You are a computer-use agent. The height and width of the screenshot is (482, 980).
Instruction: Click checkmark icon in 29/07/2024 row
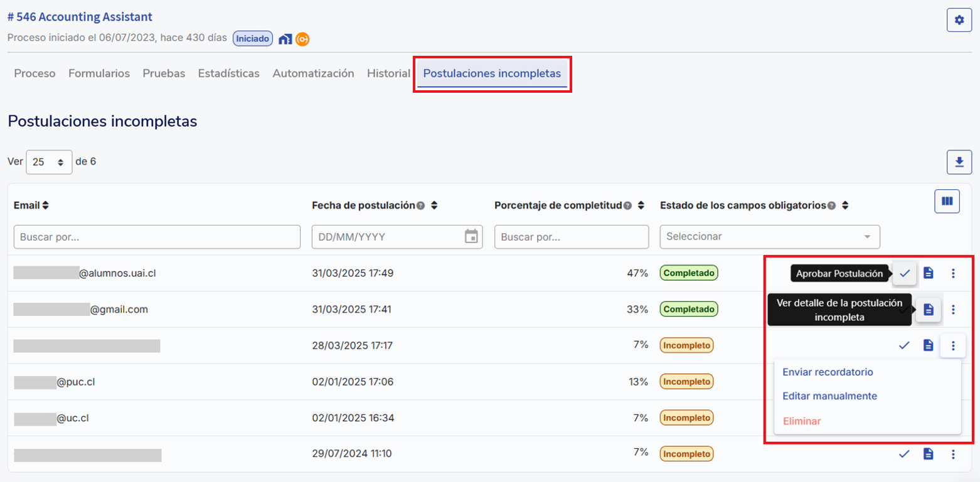pos(904,454)
